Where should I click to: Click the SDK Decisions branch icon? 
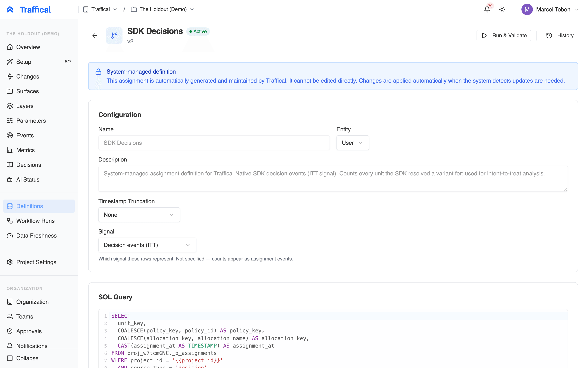114,36
